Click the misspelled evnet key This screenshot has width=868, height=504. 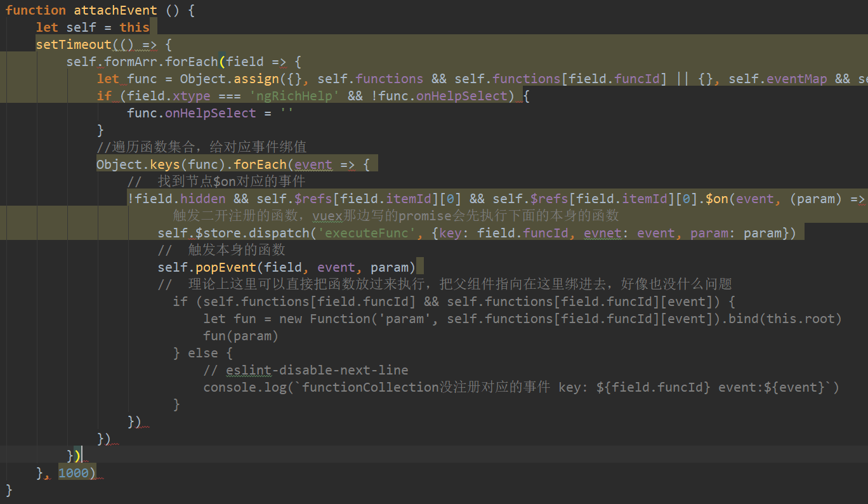click(603, 233)
